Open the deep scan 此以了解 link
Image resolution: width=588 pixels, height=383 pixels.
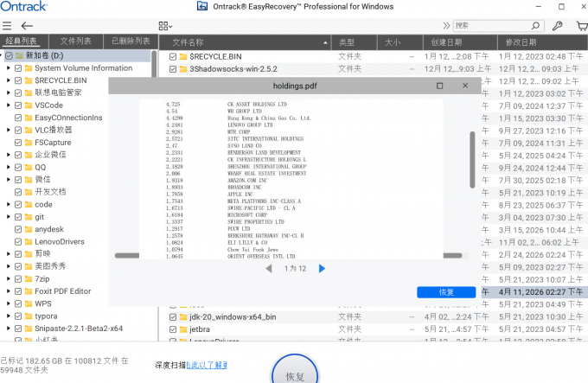coord(207,365)
